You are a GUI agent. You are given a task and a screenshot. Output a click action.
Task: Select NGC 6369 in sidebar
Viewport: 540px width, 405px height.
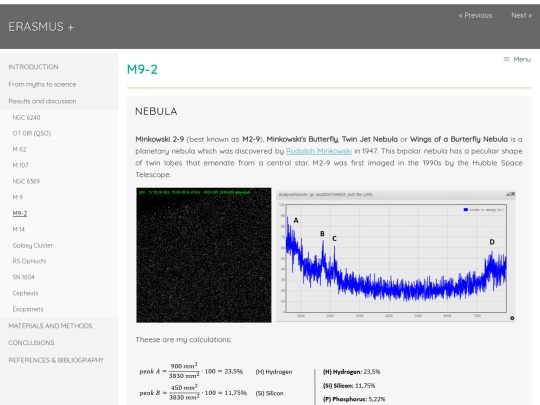tap(26, 181)
